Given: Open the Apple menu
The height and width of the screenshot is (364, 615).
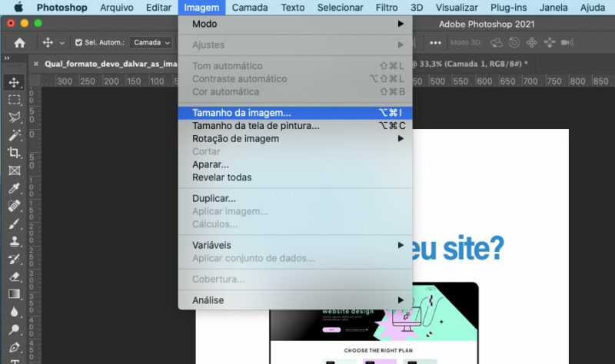Looking at the screenshot, I should click(x=18, y=8).
